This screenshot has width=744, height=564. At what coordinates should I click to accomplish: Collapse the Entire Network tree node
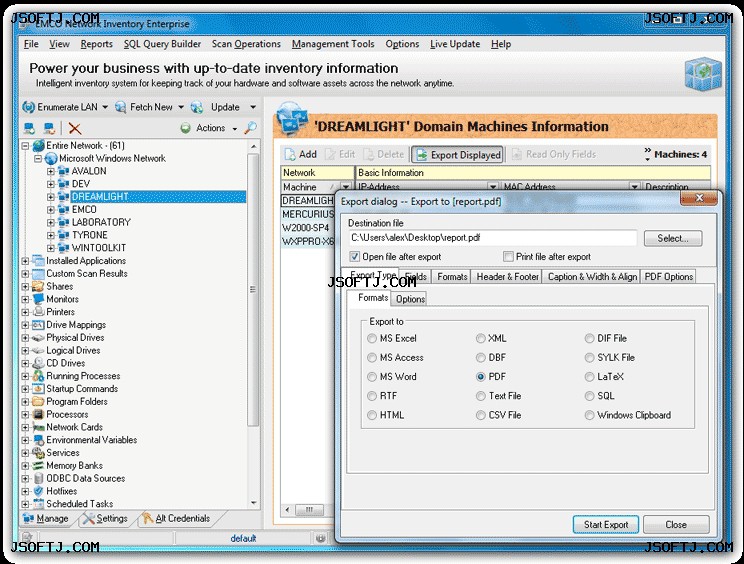(25, 146)
